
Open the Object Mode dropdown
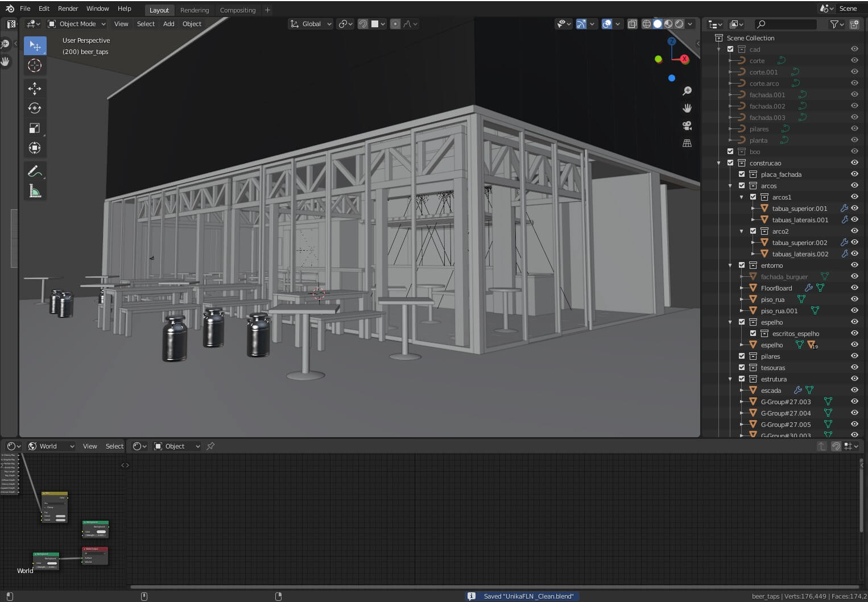coord(76,24)
